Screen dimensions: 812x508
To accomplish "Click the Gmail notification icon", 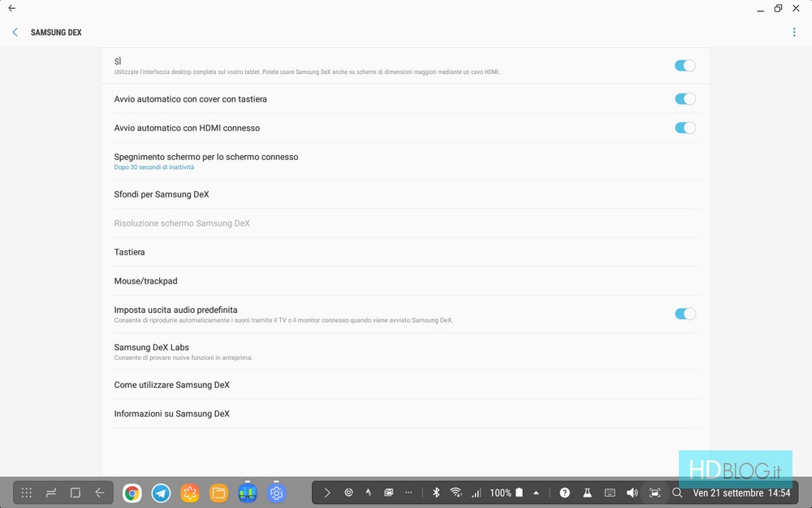I will coord(388,493).
